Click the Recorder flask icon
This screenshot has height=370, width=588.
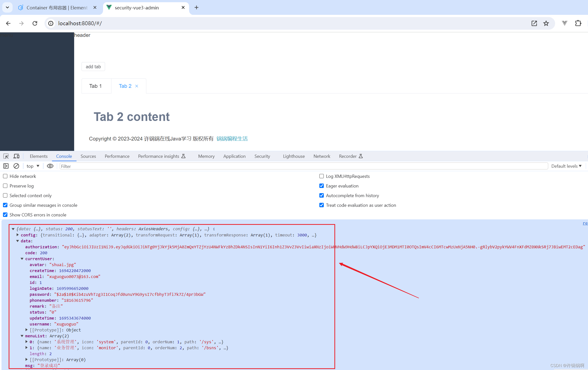pos(361,156)
